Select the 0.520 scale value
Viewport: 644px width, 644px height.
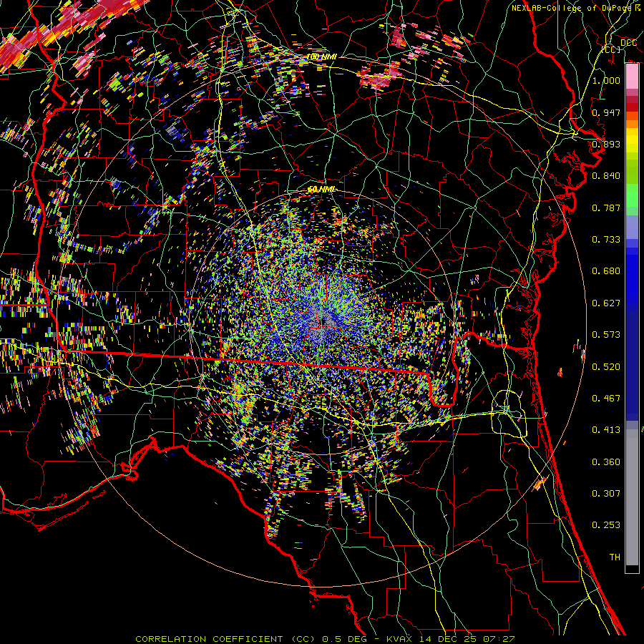pyautogui.click(x=606, y=367)
